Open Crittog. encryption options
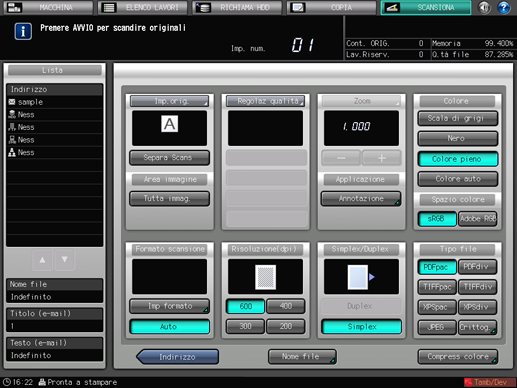Image resolution: width=517 pixels, height=388 pixels. click(x=478, y=327)
